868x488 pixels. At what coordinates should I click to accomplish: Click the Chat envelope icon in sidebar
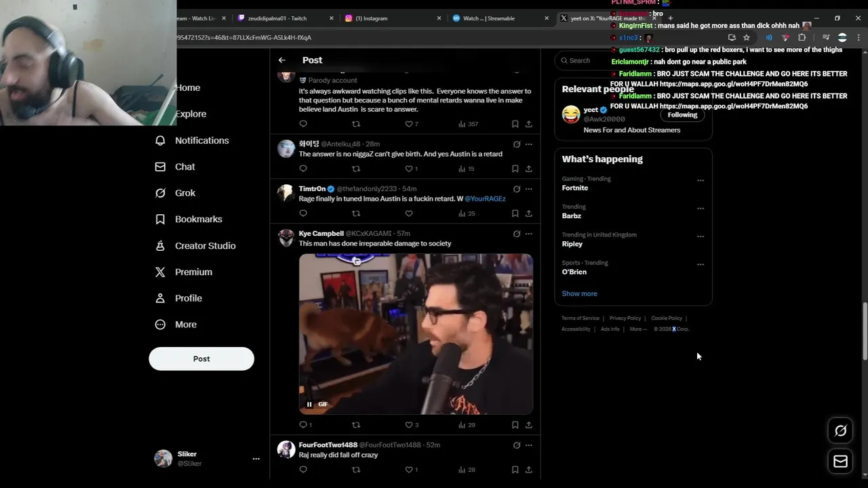click(x=160, y=167)
